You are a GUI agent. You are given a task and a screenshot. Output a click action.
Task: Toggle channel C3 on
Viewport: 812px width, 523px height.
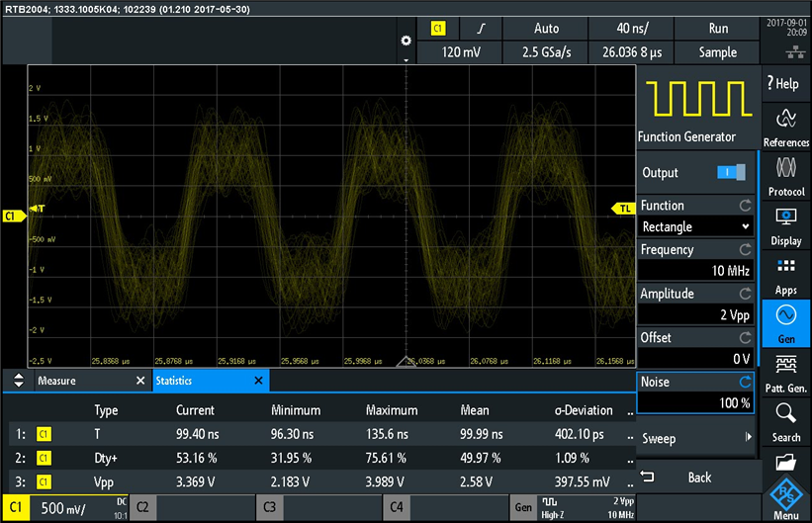click(x=268, y=508)
